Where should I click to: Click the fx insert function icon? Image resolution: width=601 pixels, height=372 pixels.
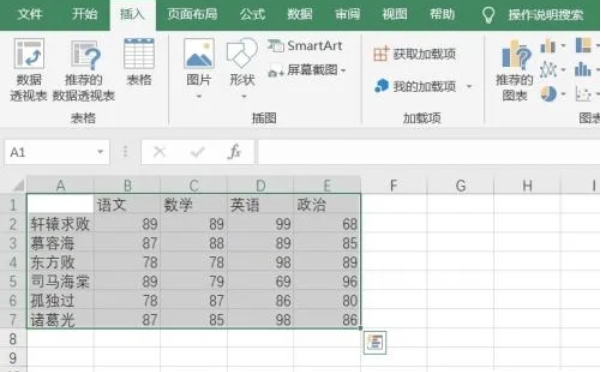(x=234, y=152)
